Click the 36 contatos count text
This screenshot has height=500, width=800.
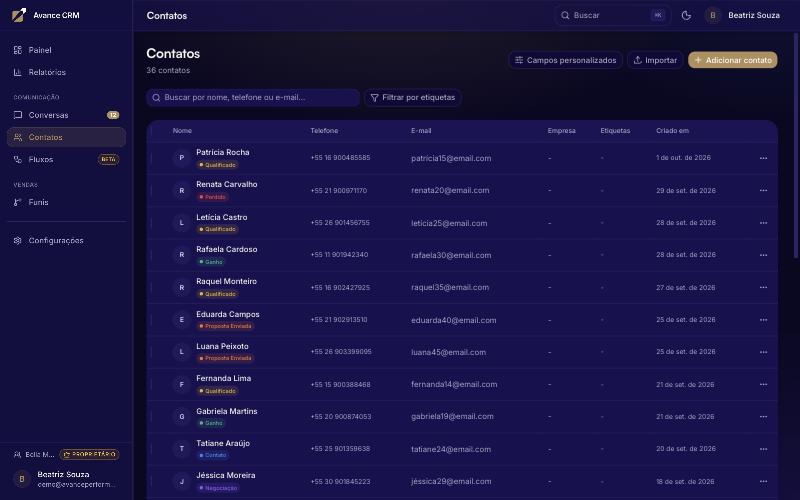(168, 70)
